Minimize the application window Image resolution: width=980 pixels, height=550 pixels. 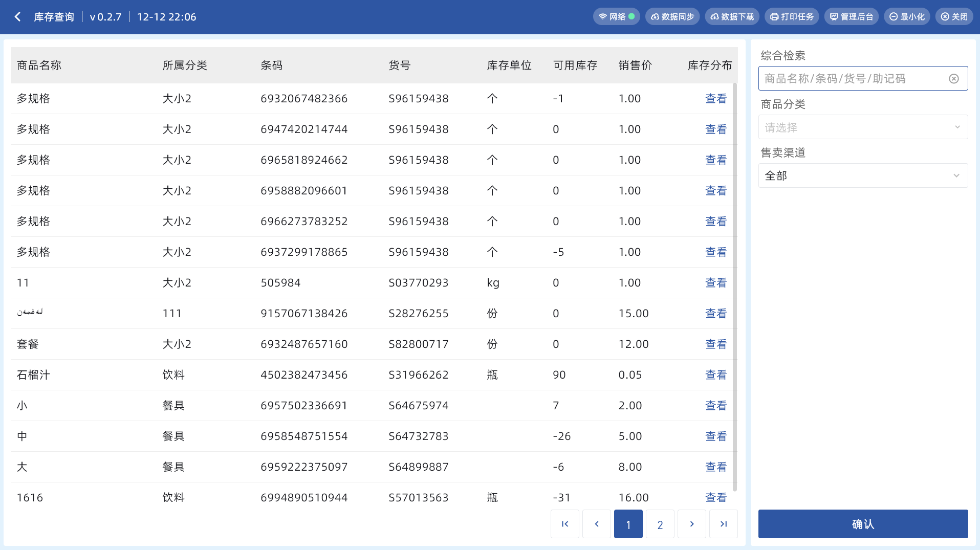(x=907, y=17)
